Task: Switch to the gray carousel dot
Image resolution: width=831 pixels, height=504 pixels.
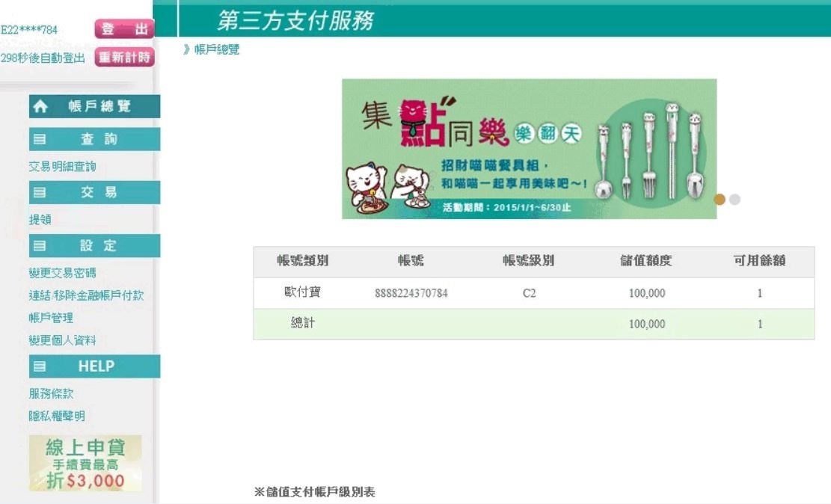Action: [x=735, y=200]
